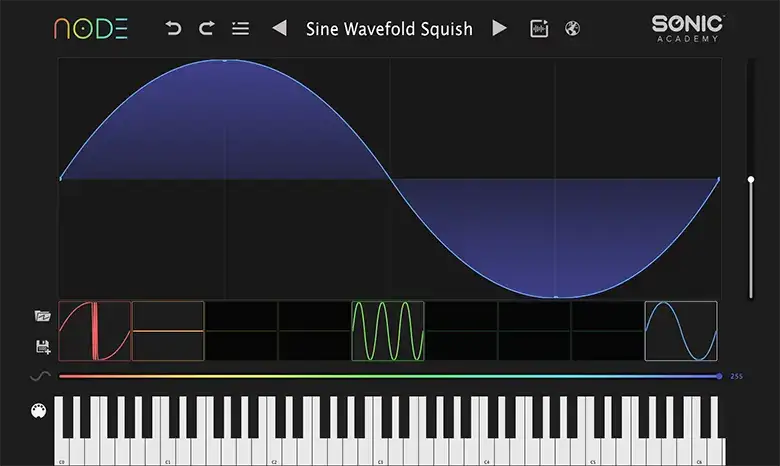Play the C0 piano key
This screenshot has width=780, height=466.
(61, 452)
